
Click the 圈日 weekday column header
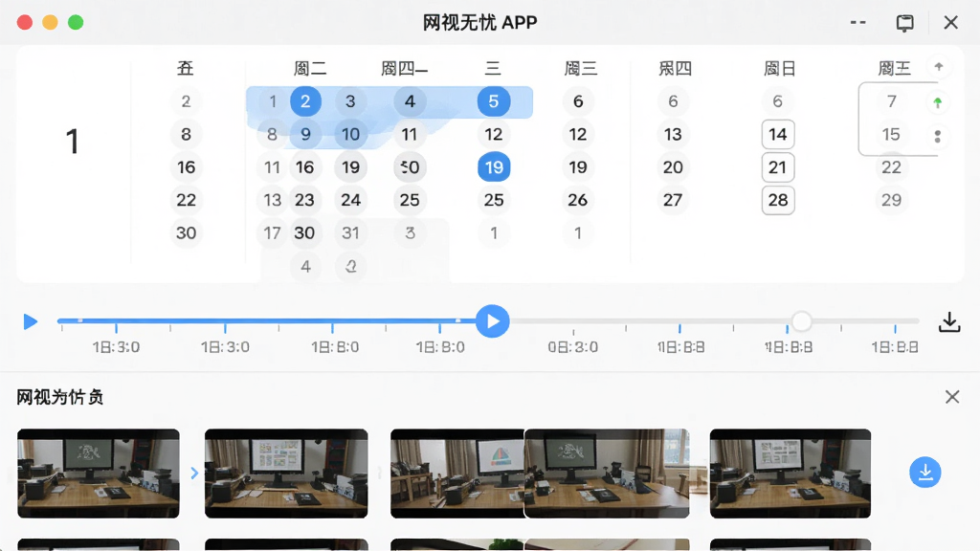(779, 68)
